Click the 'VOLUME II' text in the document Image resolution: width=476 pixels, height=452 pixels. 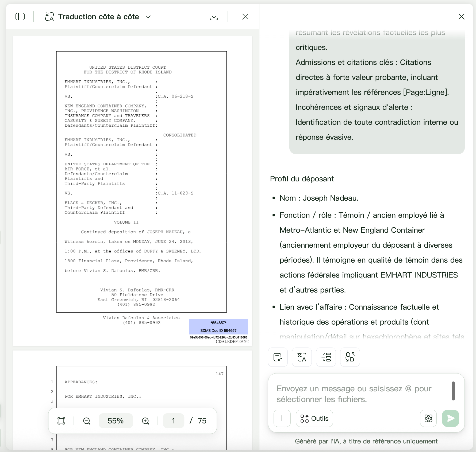click(126, 222)
